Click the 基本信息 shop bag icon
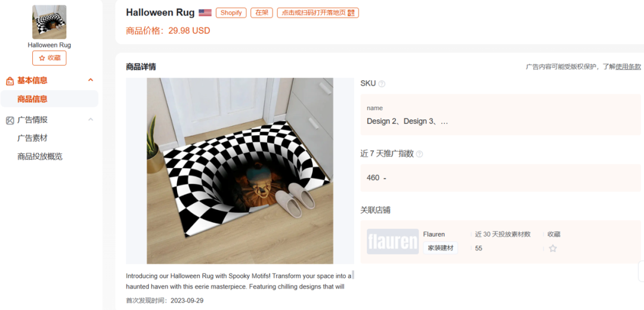Image resolution: width=644 pixels, height=310 pixels. pyautogui.click(x=10, y=81)
